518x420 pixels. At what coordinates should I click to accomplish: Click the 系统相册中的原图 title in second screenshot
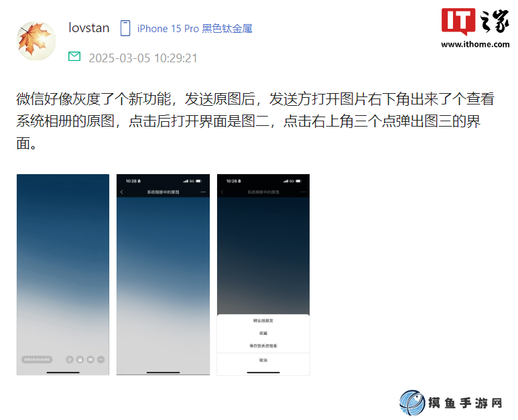coord(163,192)
